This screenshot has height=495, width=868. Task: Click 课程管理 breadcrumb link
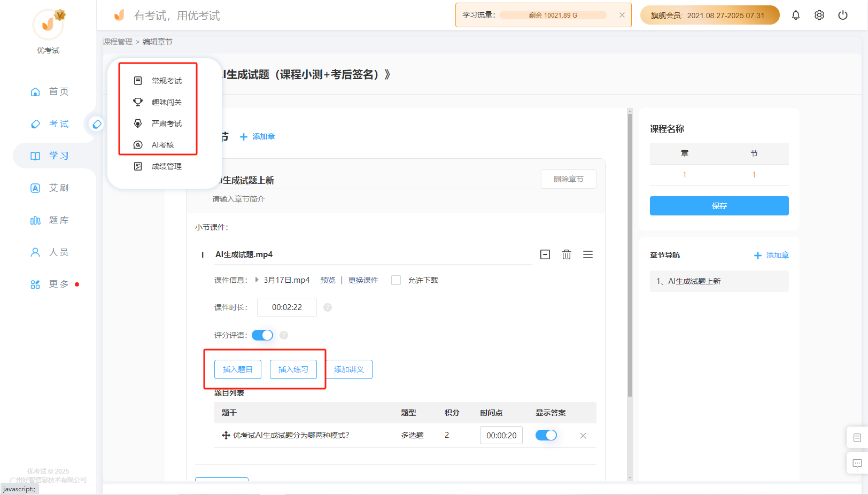click(118, 42)
